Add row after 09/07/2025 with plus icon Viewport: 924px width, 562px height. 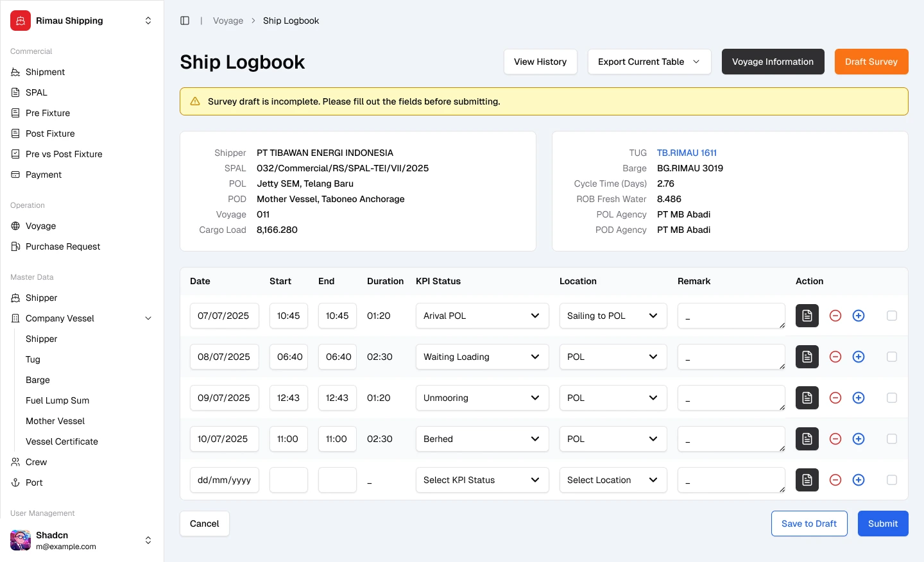coord(859,398)
